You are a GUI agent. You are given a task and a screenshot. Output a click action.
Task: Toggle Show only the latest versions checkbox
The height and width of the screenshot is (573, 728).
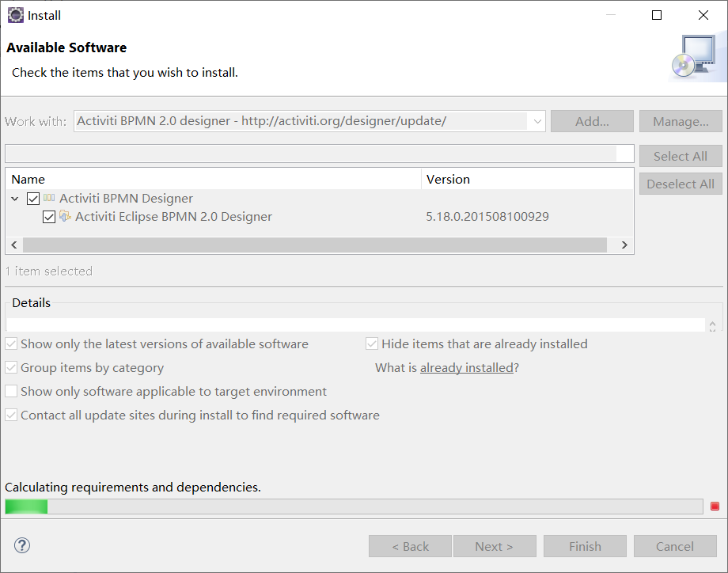11,344
